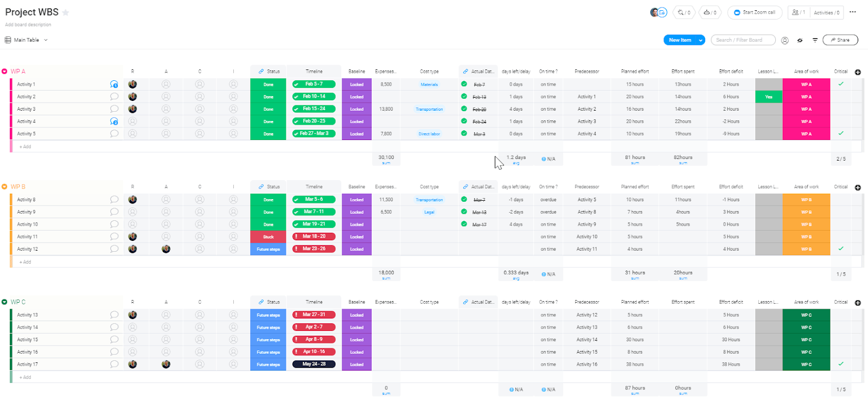Screen dimensions: 868x402
Task: Filter board by person icon
Action: coord(784,40)
